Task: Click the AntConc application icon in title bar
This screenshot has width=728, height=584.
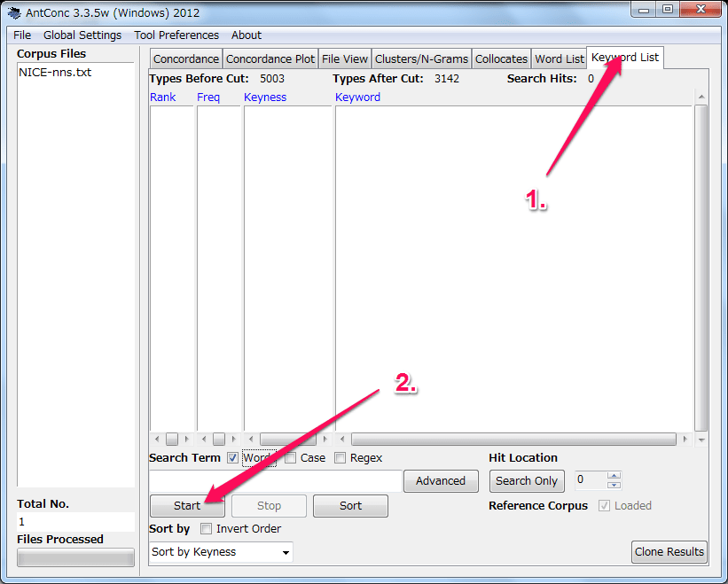Action: tap(14, 12)
